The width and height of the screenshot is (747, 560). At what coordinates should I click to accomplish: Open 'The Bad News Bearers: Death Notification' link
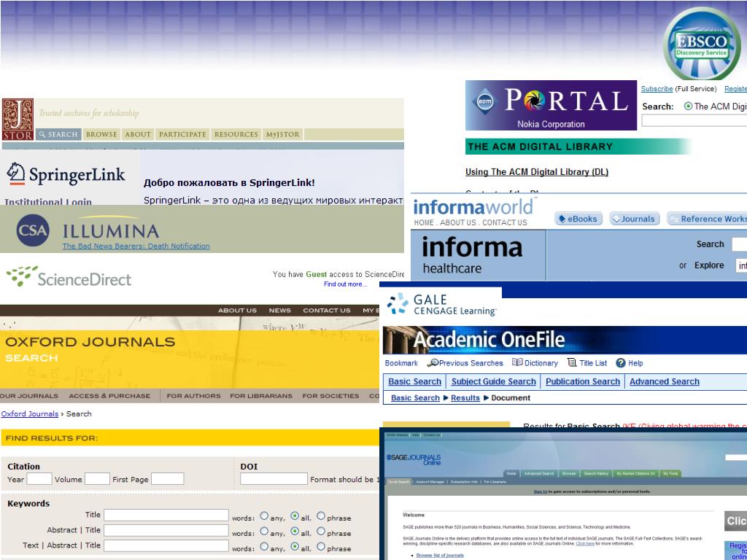[x=136, y=246]
